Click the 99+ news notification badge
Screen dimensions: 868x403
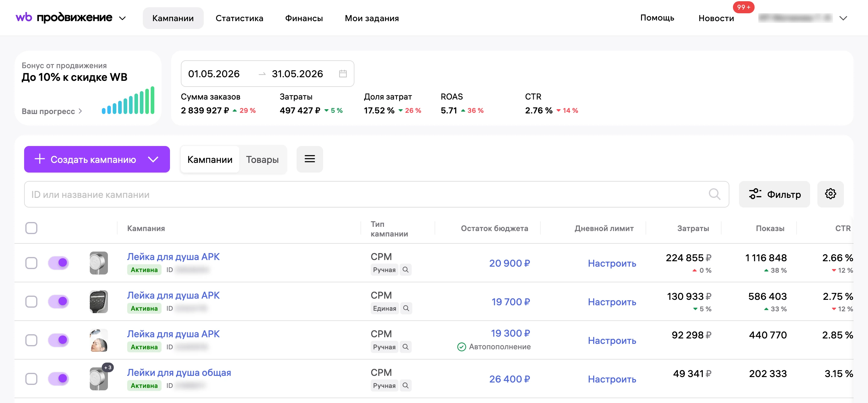[x=743, y=7]
